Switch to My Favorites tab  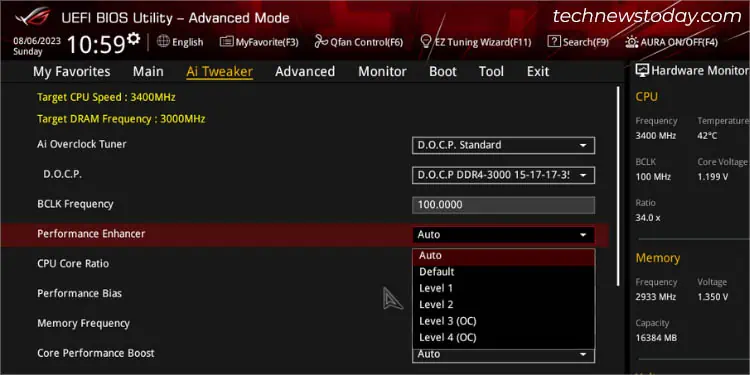tap(72, 72)
